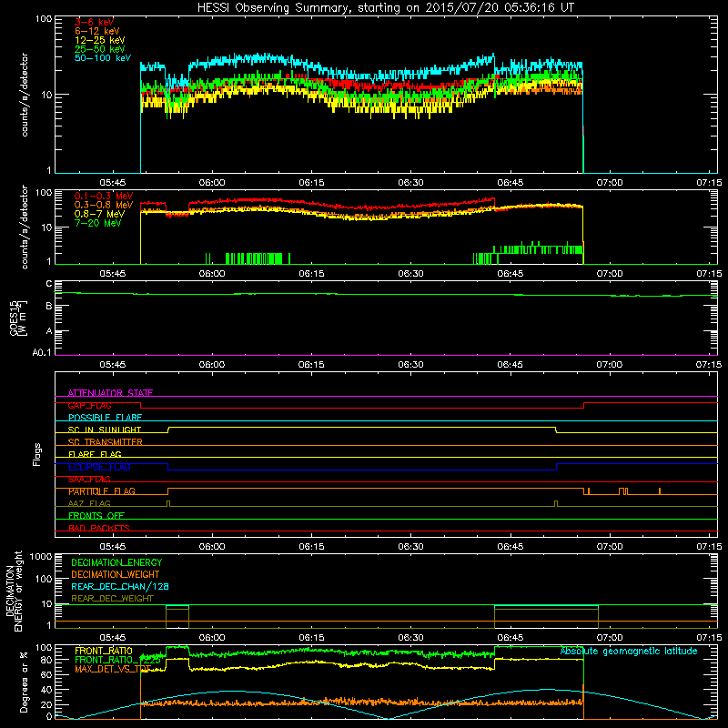Select the GAP_FLAG label
The width and height of the screenshot is (728, 728).
coord(89,405)
